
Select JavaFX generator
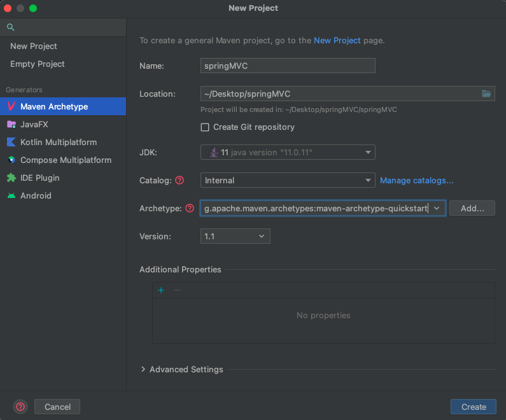click(x=63, y=125)
